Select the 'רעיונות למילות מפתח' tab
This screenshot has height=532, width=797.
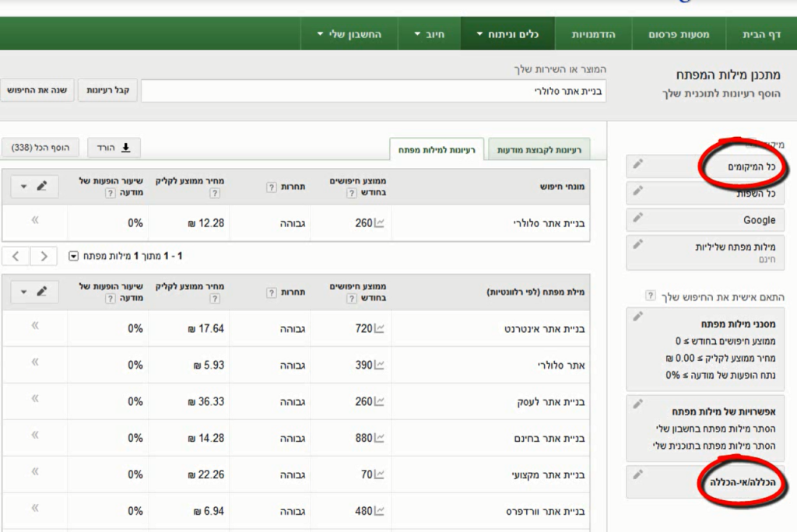(437, 150)
